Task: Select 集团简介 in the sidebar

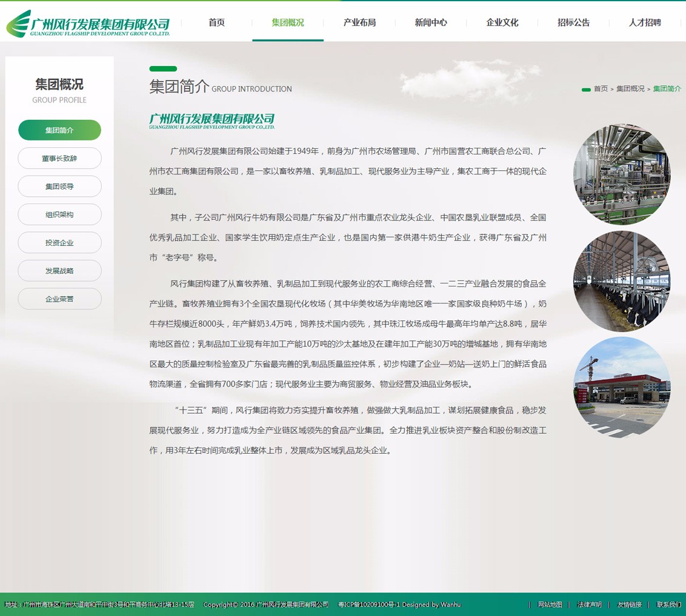Action: 59,130
